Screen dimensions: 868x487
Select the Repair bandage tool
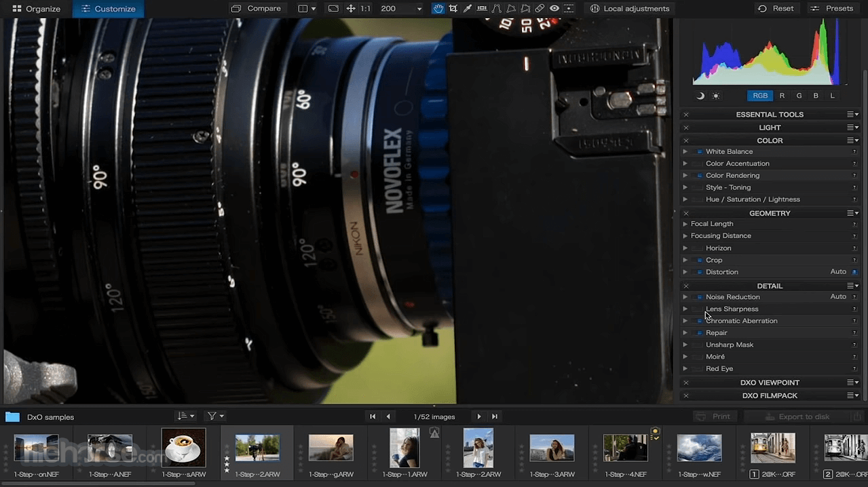pos(540,9)
